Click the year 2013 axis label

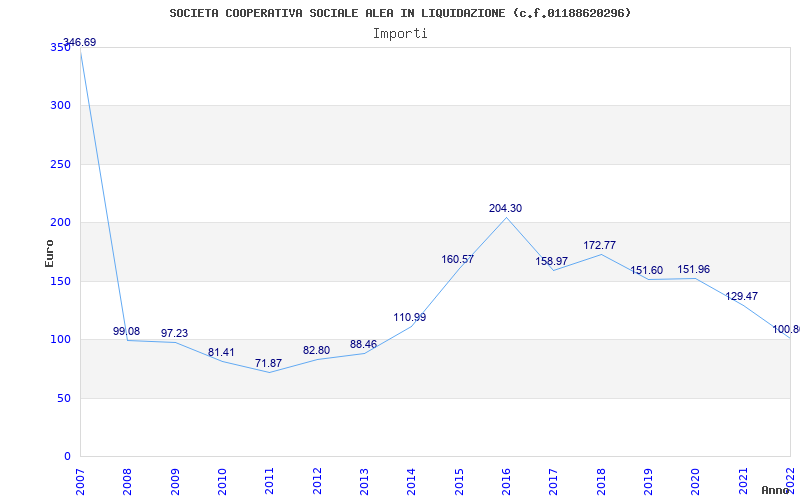[x=364, y=482]
